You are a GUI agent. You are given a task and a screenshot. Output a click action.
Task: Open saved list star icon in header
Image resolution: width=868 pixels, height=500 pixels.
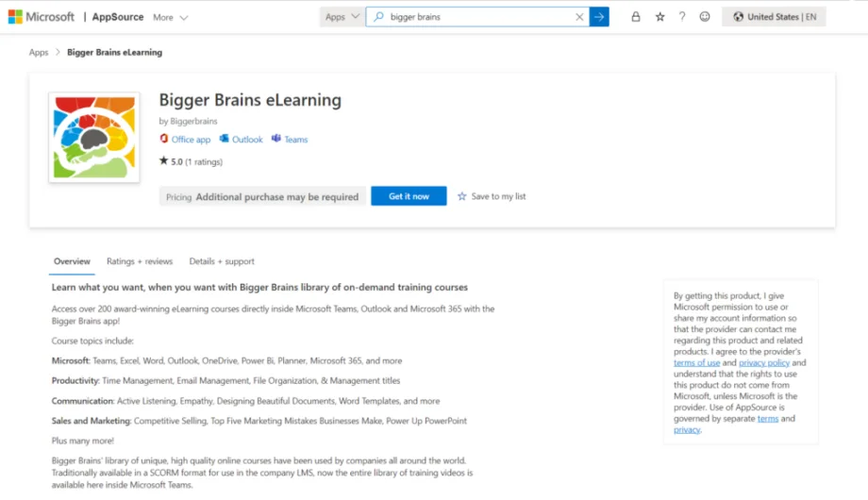tap(659, 17)
